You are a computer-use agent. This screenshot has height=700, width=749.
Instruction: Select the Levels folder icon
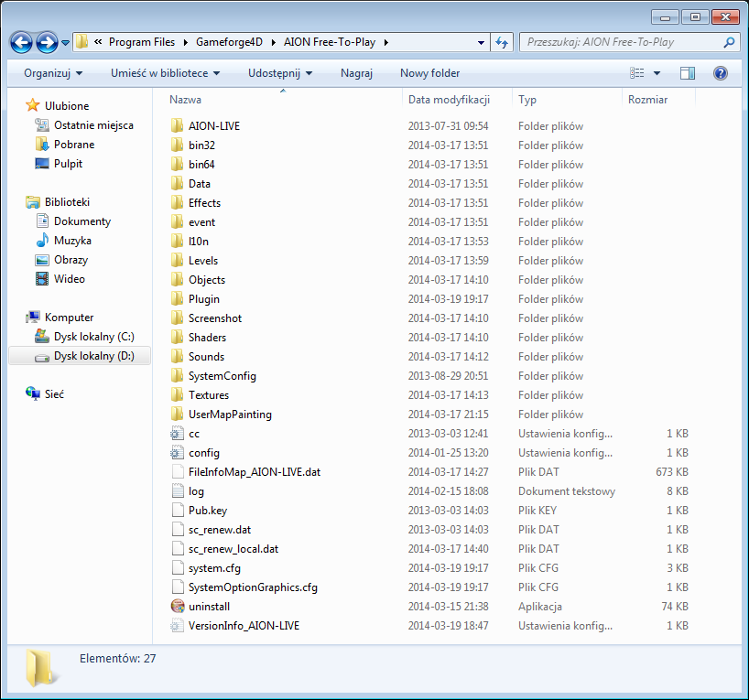click(x=177, y=260)
